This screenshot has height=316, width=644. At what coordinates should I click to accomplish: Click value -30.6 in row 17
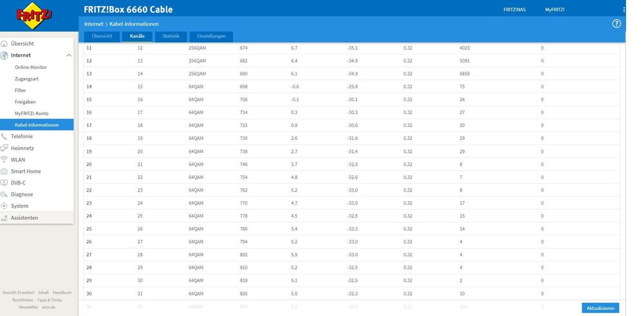[x=353, y=125]
